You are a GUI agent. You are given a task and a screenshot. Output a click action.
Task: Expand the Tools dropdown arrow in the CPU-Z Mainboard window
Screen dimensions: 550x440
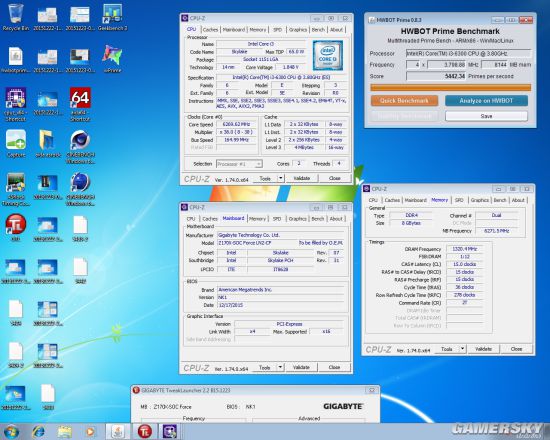pos(280,367)
